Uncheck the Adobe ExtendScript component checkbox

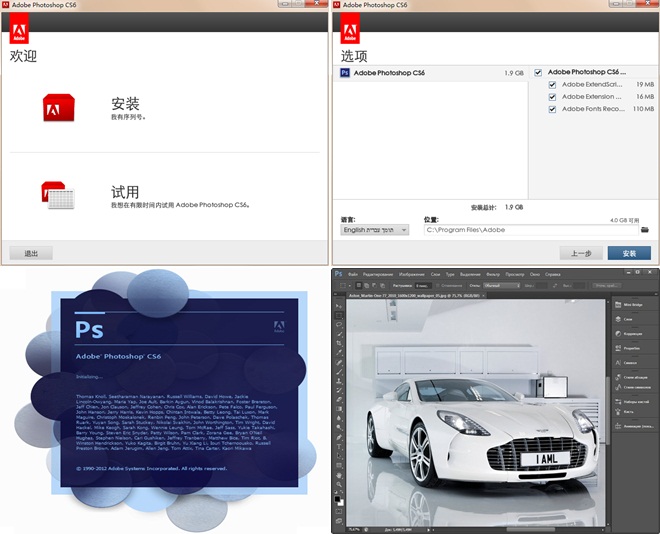coord(552,85)
